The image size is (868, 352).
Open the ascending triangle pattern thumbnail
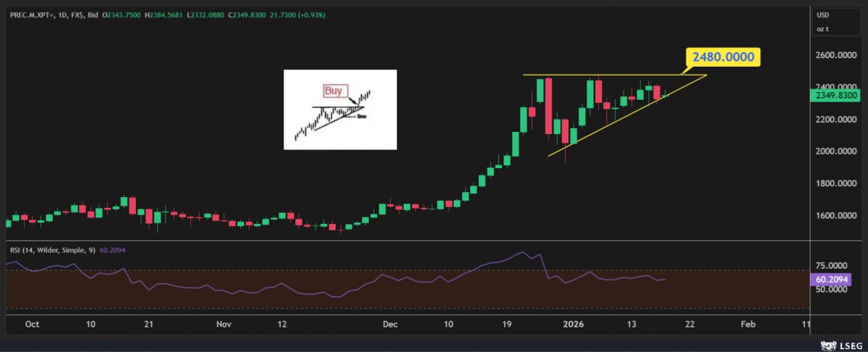point(340,109)
